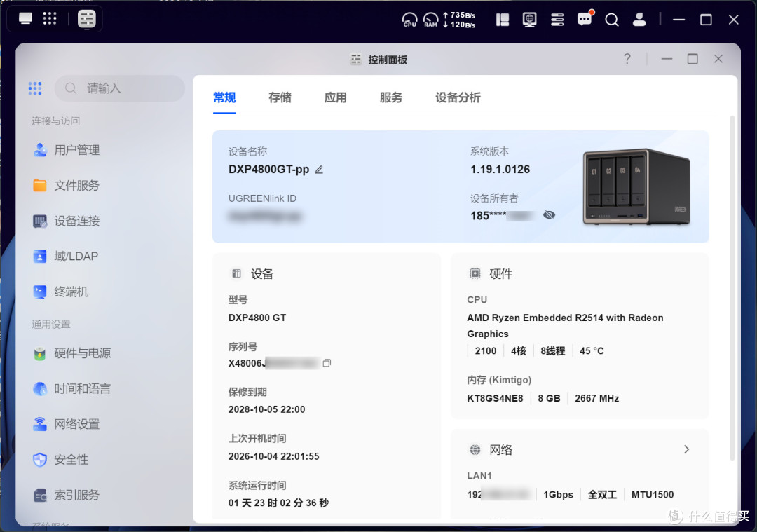The width and height of the screenshot is (757, 532).
Task: Select the 常规 tab
Action: (224, 97)
